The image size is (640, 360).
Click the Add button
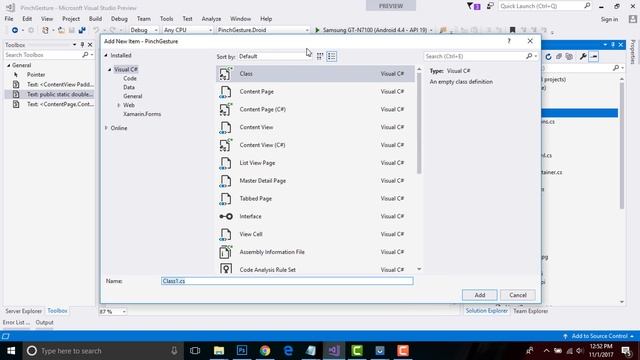(480, 295)
